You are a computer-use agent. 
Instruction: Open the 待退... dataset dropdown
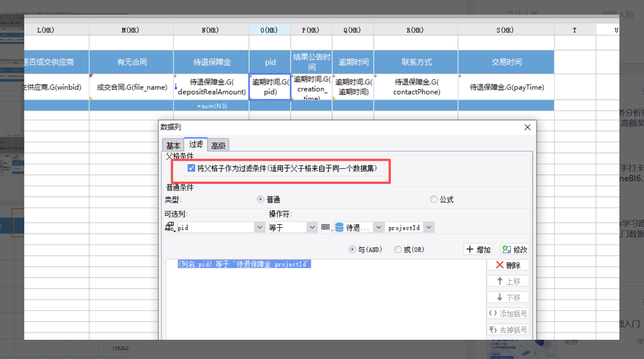[379, 227]
